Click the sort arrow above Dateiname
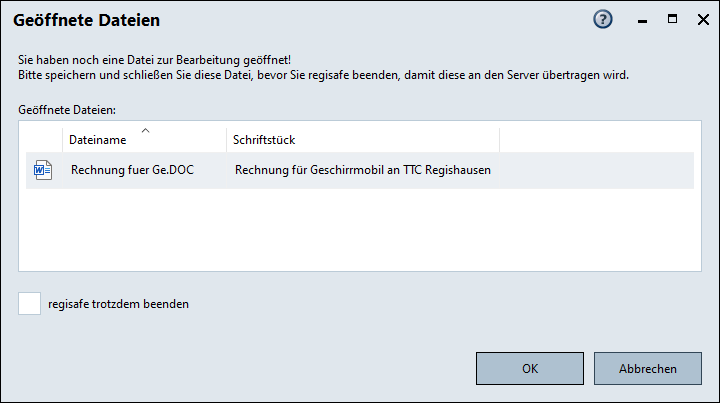Screen dimensions: 720x403 point(146,130)
